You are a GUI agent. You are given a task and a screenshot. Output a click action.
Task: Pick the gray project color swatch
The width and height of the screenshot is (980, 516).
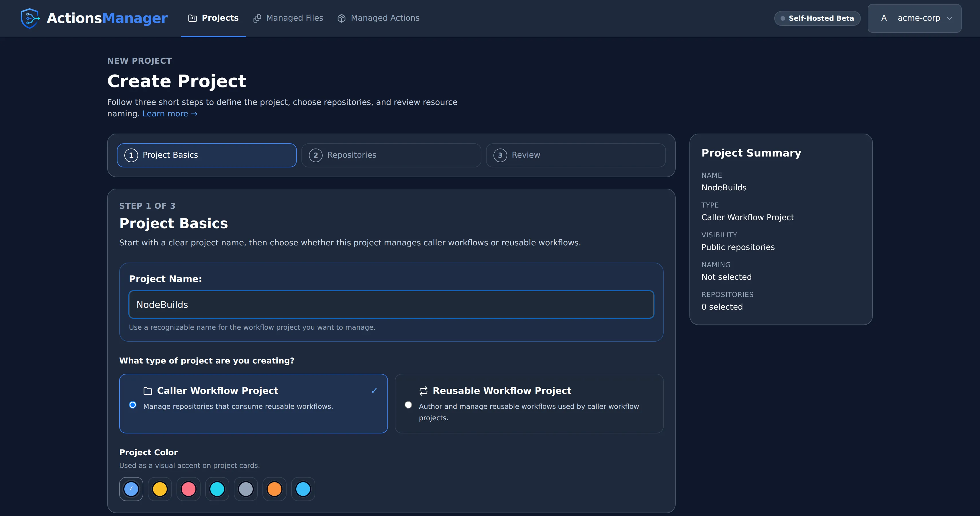(246, 489)
